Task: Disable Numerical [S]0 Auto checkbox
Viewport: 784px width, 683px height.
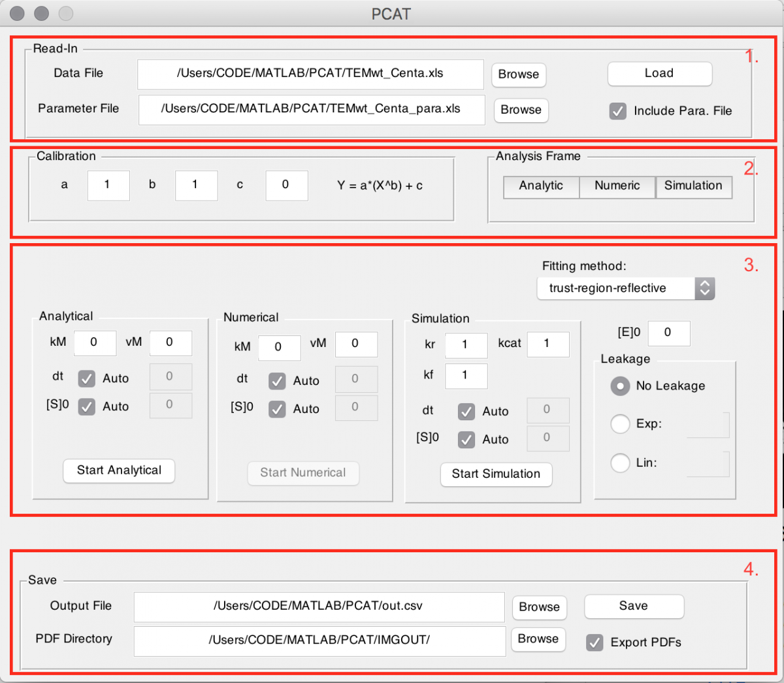Action: pyautogui.click(x=277, y=409)
